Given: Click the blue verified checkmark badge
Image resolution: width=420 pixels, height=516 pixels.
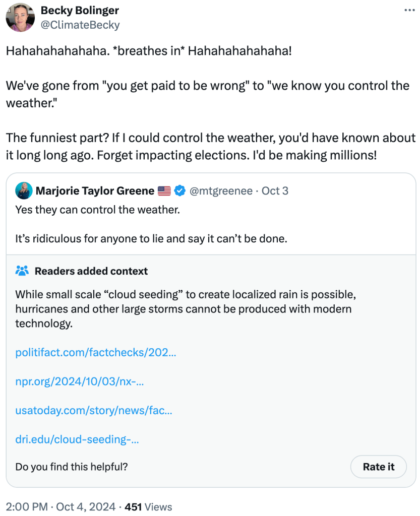Looking at the screenshot, I should point(179,191).
